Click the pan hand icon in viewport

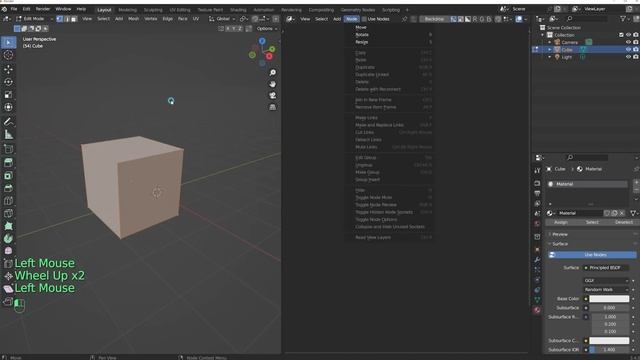click(x=273, y=84)
